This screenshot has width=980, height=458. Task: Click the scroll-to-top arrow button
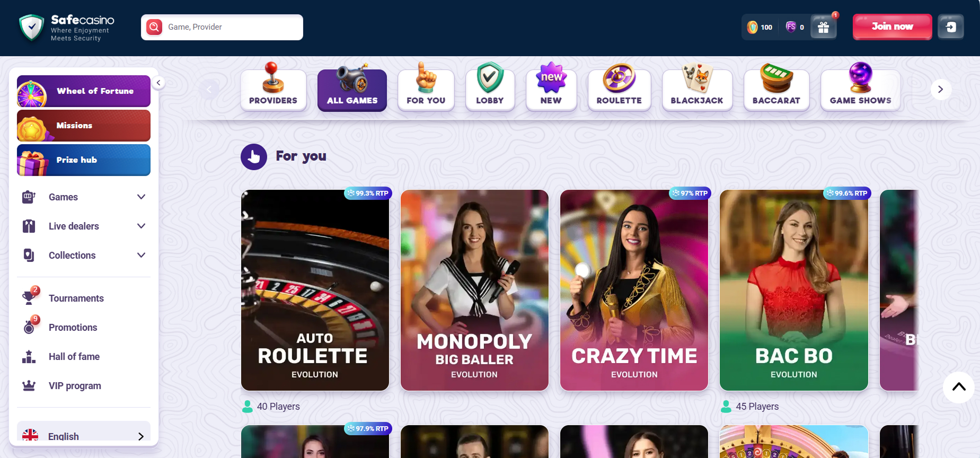pyautogui.click(x=959, y=387)
